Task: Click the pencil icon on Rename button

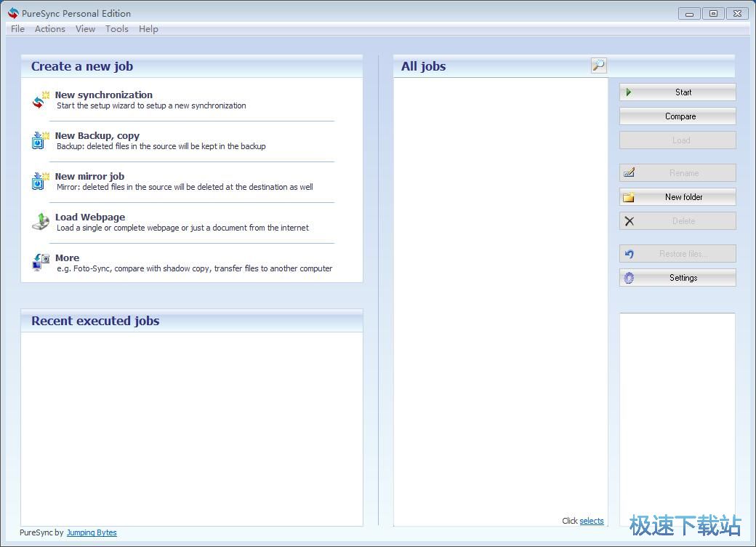Action: click(630, 172)
